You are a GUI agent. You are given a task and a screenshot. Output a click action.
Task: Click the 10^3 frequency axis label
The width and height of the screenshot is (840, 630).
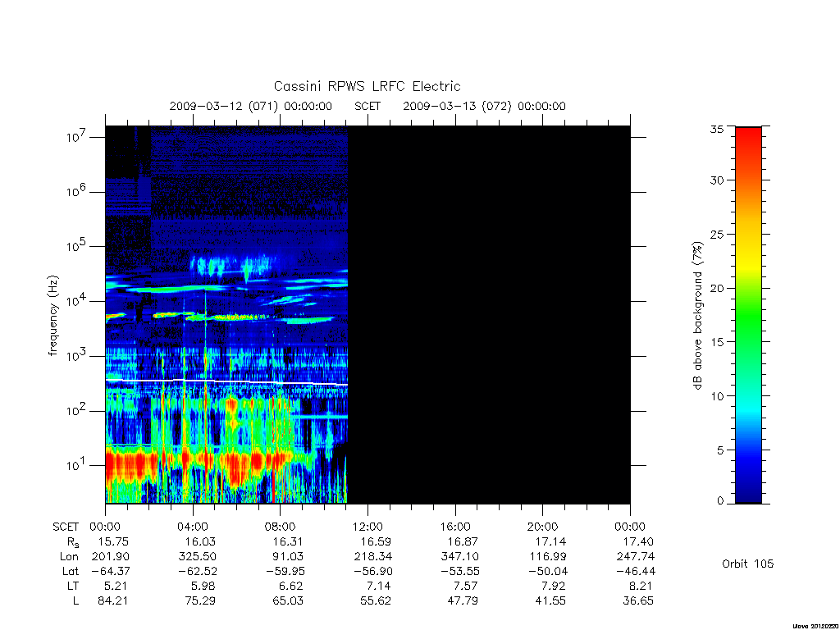pyautogui.click(x=75, y=356)
